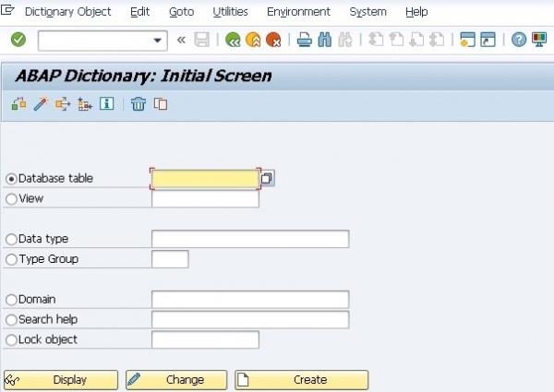The image size is (554, 392).
Task: Click the Search help input field
Action: pos(250,319)
